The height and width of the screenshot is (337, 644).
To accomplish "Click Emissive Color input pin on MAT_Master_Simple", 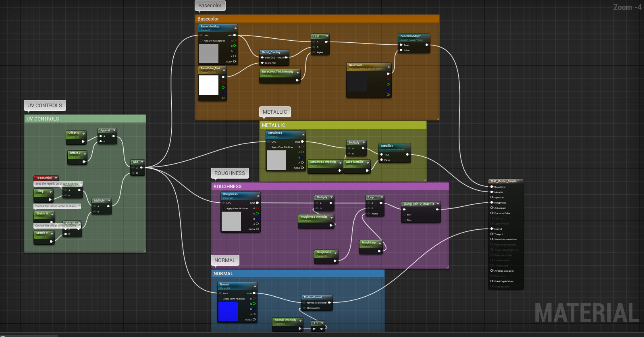I will click(492, 213).
